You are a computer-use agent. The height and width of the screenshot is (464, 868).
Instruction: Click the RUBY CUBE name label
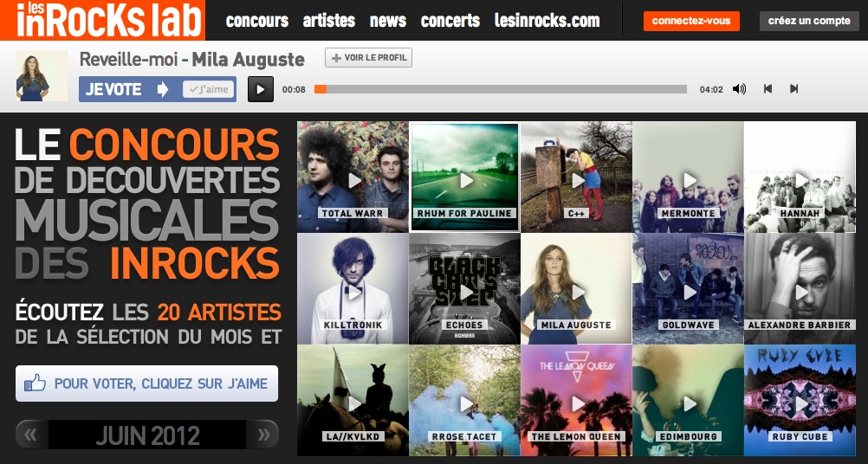pos(800,436)
